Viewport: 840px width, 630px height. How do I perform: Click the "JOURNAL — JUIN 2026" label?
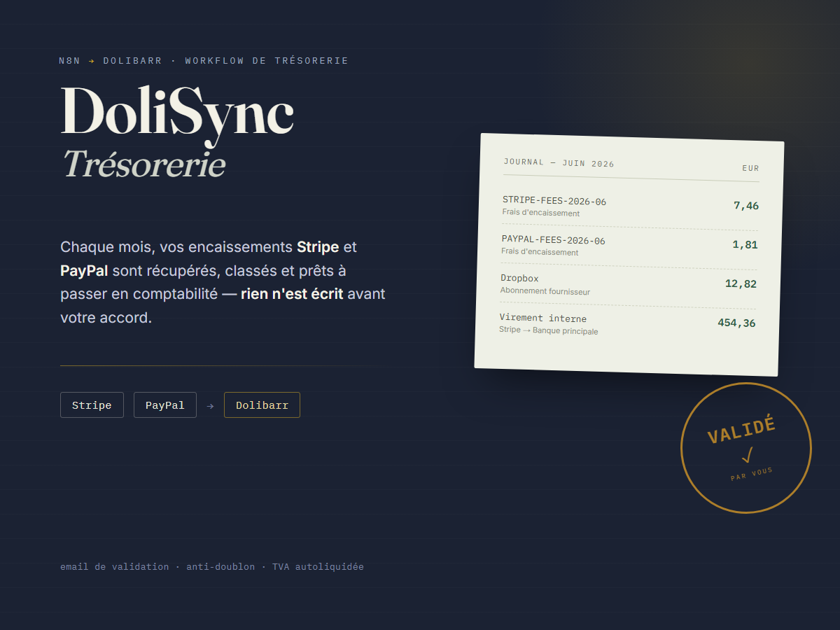tap(559, 163)
